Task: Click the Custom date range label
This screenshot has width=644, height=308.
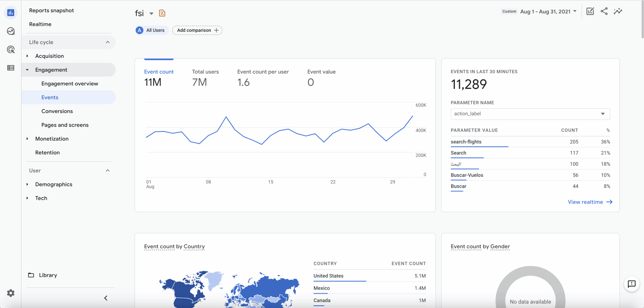Action: point(509,11)
